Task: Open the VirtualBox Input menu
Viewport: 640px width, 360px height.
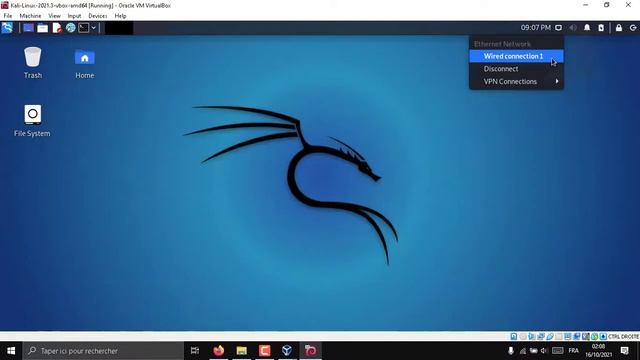Action: [74, 16]
